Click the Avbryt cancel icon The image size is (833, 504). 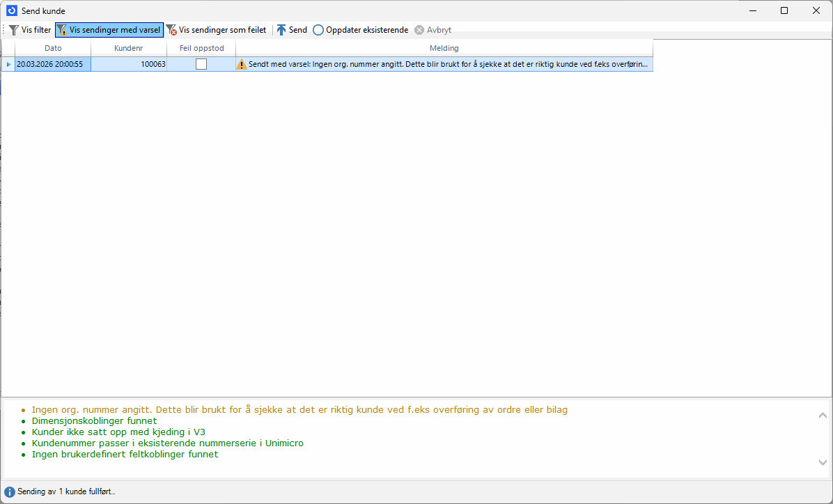(x=419, y=30)
